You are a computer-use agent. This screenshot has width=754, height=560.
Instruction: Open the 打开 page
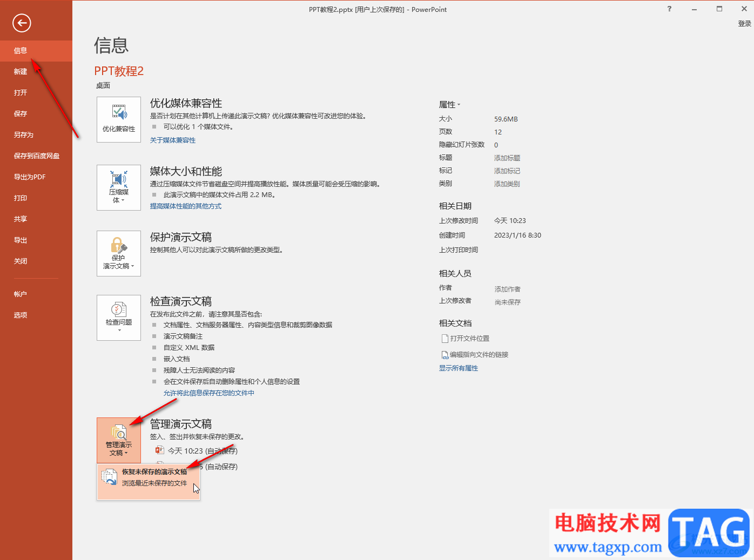36,93
